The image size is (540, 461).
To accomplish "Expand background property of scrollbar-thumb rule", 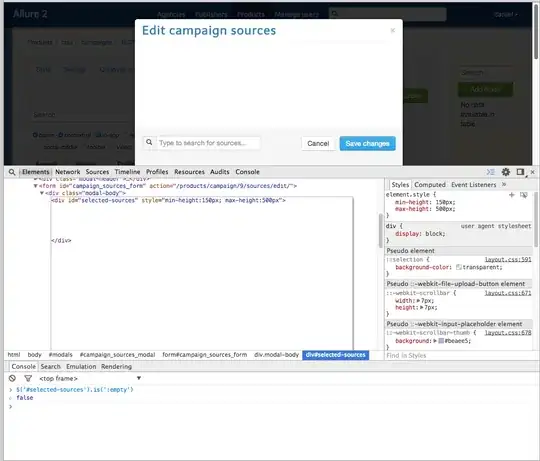I will (435, 340).
